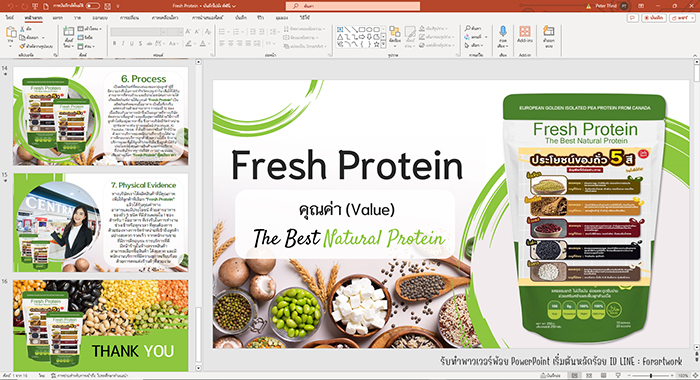Click the zoom slider in status bar
700x380 pixels.
pos(651,376)
